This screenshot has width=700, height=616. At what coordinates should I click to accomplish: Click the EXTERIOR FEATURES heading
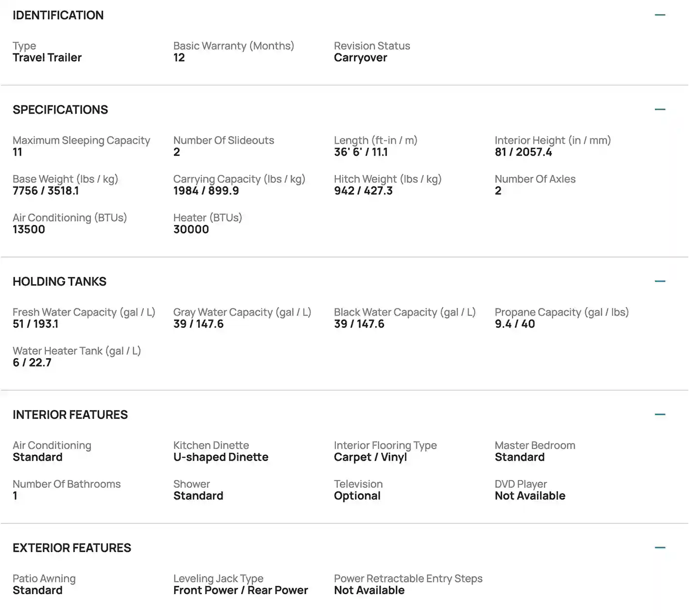tap(72, 548)
